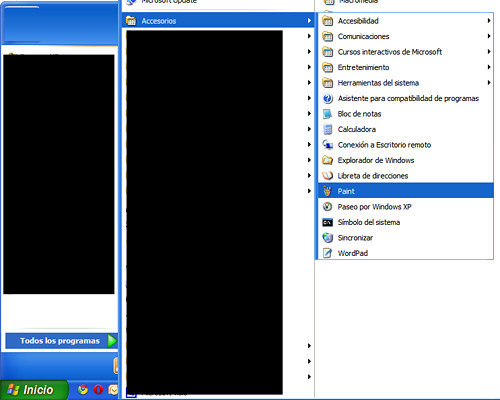Click the Libreta de direcciones book icon
Viewport: 500px width, 400px height.
[327, 176]
